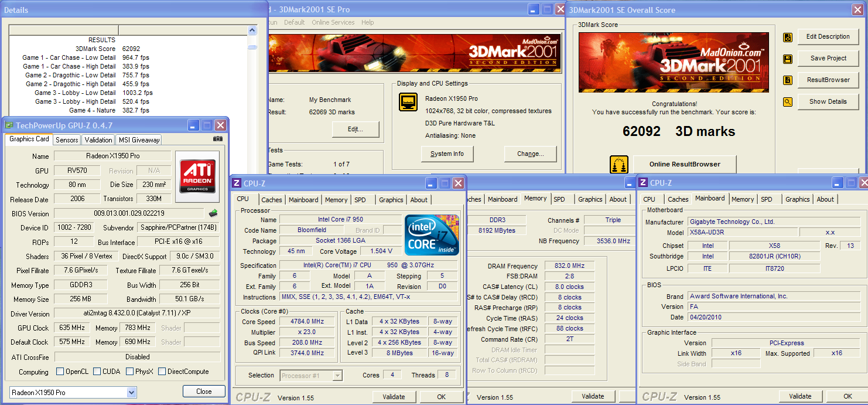The width and height of the screenshot is (868, 405).
Task: Click the CPU-Z Z icon in Mainboard window title
Action: tap(643, 183)
